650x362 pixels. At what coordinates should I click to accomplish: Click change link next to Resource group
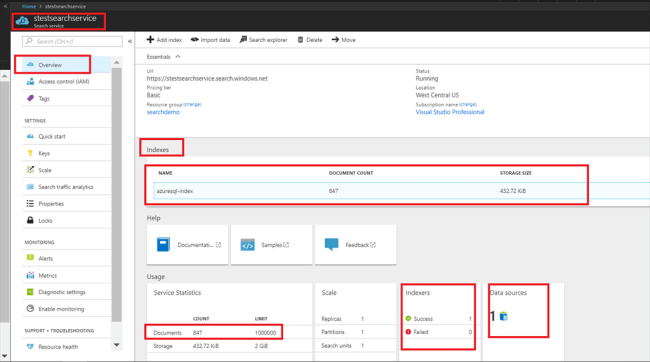[x=192, y=104]
